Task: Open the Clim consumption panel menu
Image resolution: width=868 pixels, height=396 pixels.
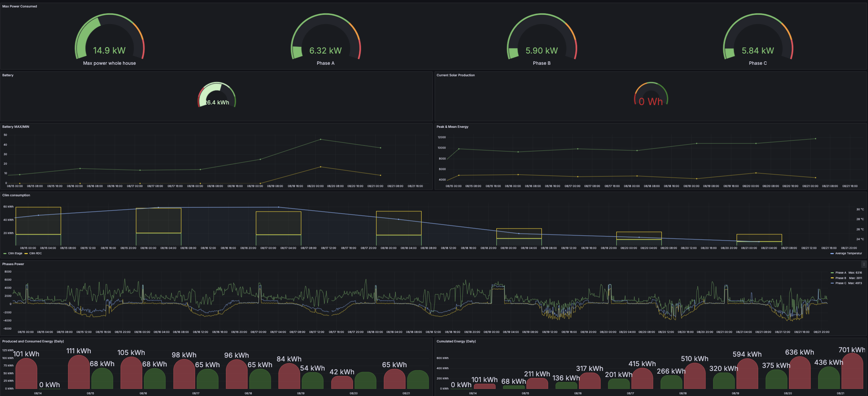Action: (16, 195)
